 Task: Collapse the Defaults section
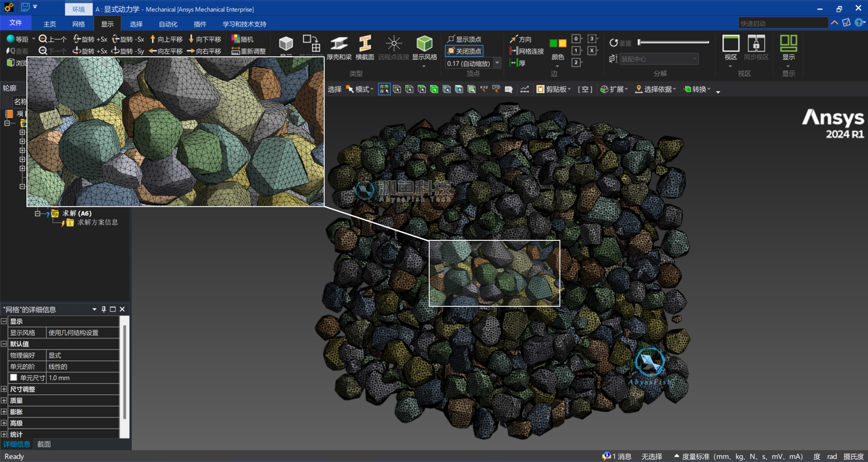4,344
